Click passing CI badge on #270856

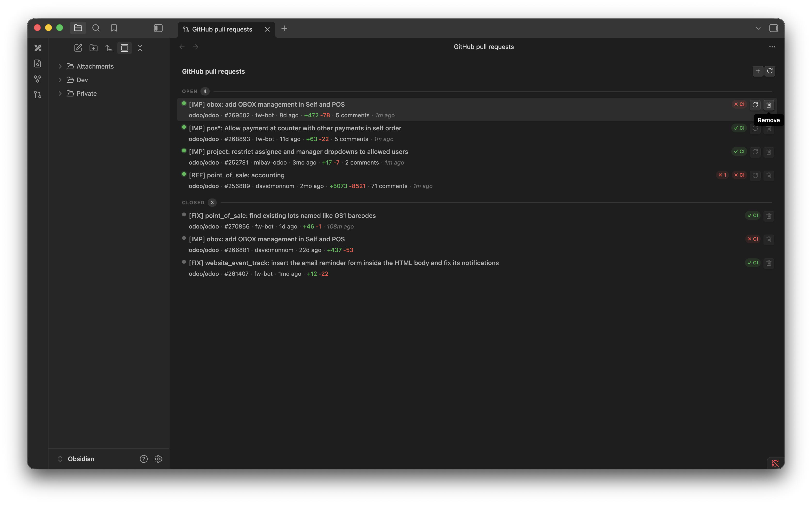pos(753,216)
